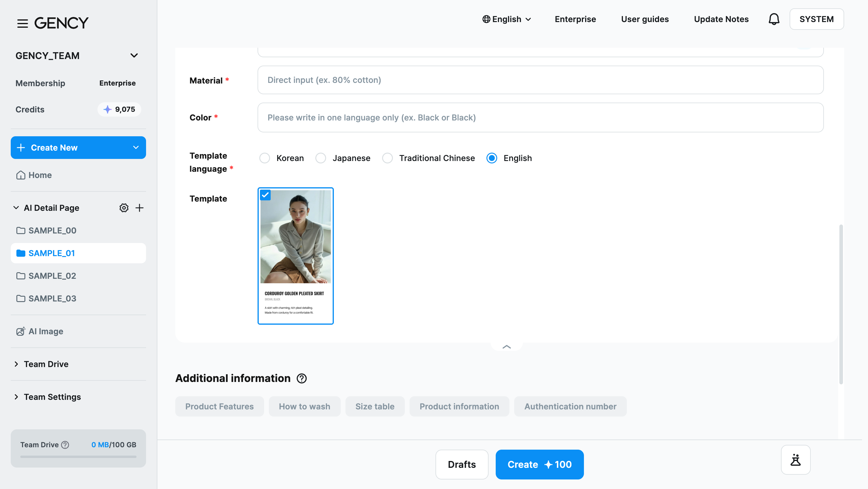Viewport: 868px width, 489px height.
Task: Expand the Team Settings section
Action: point(16,397)
